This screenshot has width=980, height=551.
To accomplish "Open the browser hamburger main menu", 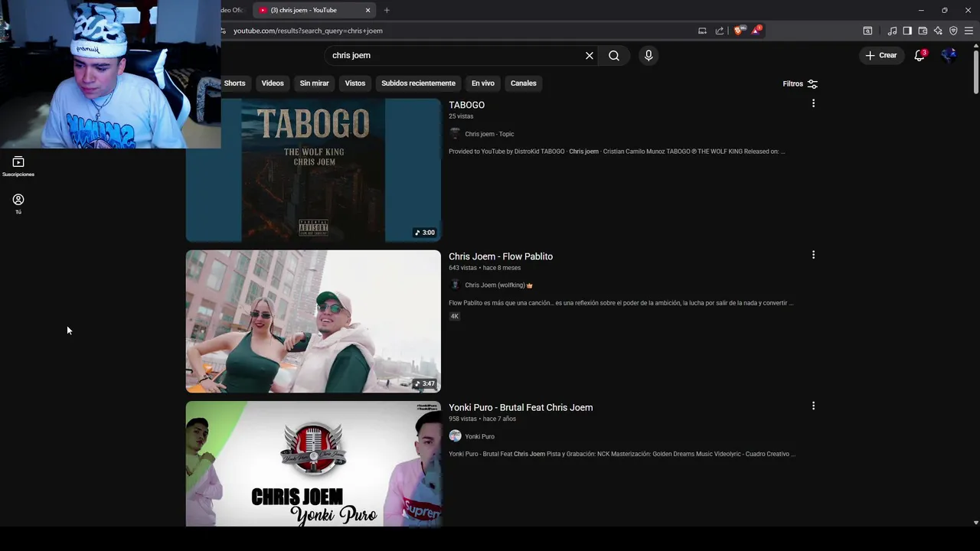I will [969, 31].
